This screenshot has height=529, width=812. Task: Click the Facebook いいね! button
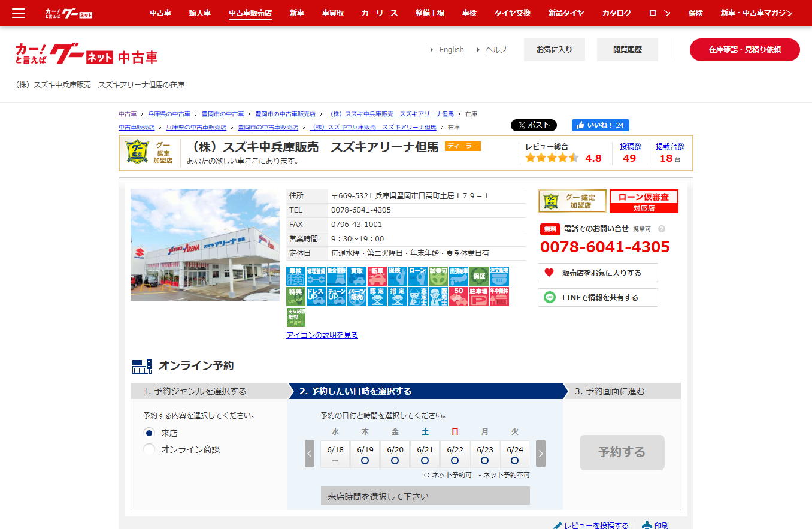[601, 125]
